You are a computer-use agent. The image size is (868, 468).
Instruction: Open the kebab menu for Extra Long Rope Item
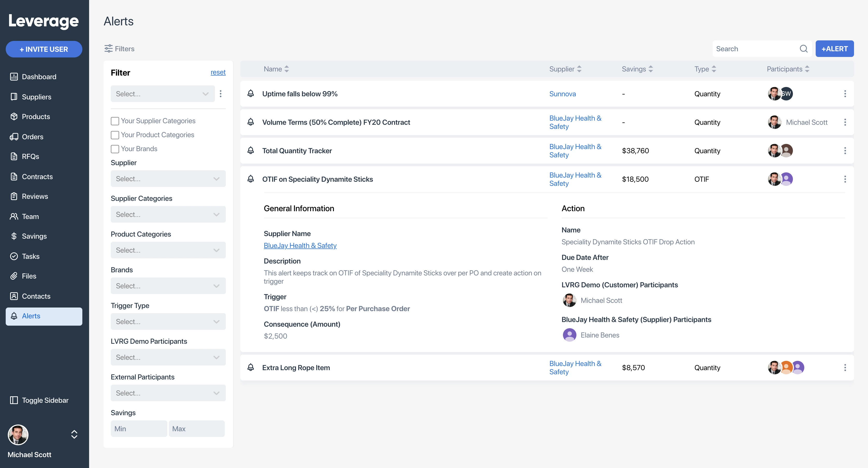tap(845, 368)
